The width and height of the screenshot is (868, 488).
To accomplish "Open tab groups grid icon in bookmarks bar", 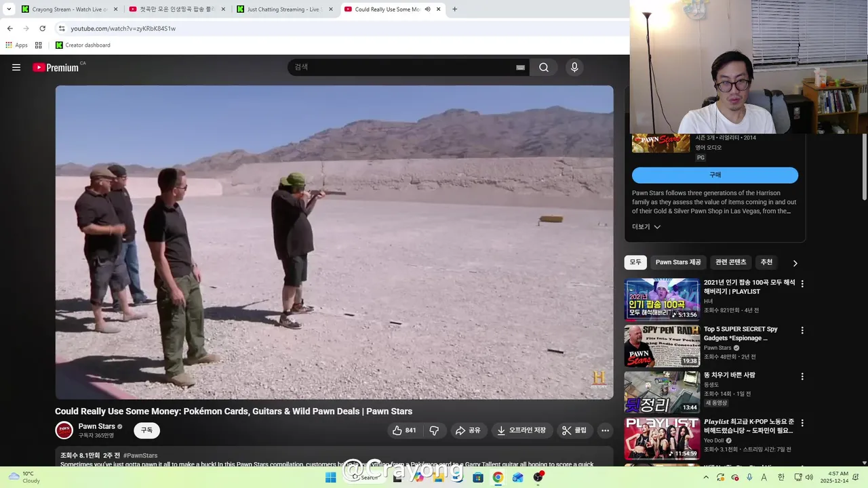I will pyautogui.click(x=38, y=45).
